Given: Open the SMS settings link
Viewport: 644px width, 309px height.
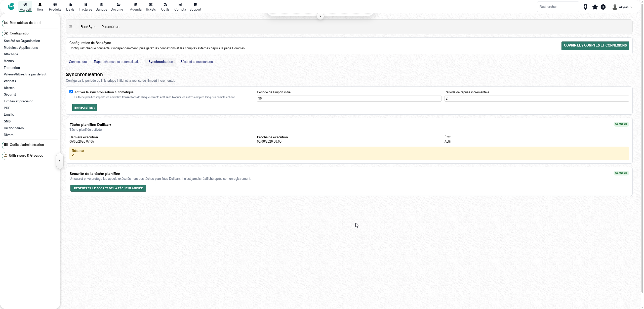Looking at the screenshot, I should pyautogui.click(x=7, y=121).
